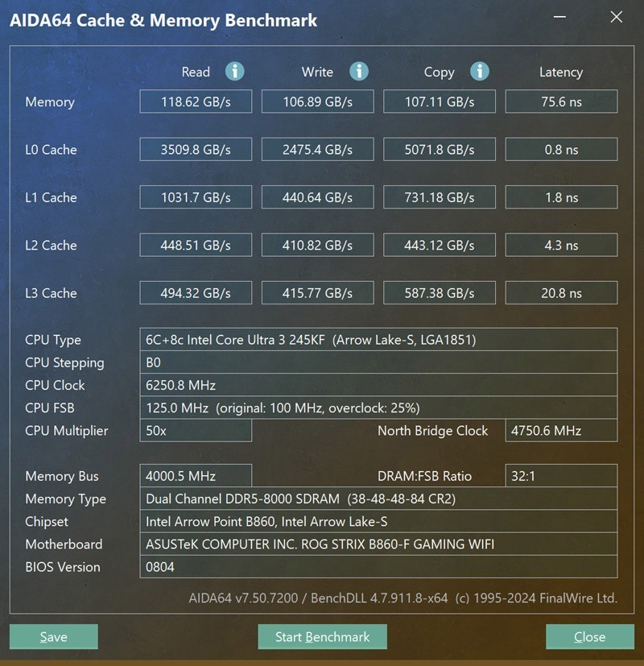
Task: Click the L2 Cache Latency value 4.3 ns
Action: 561,244
